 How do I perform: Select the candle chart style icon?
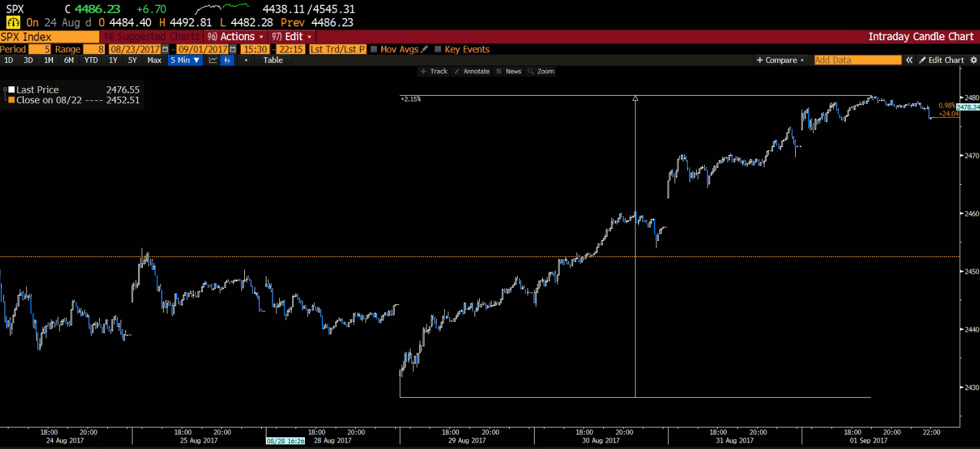(227, 60)
